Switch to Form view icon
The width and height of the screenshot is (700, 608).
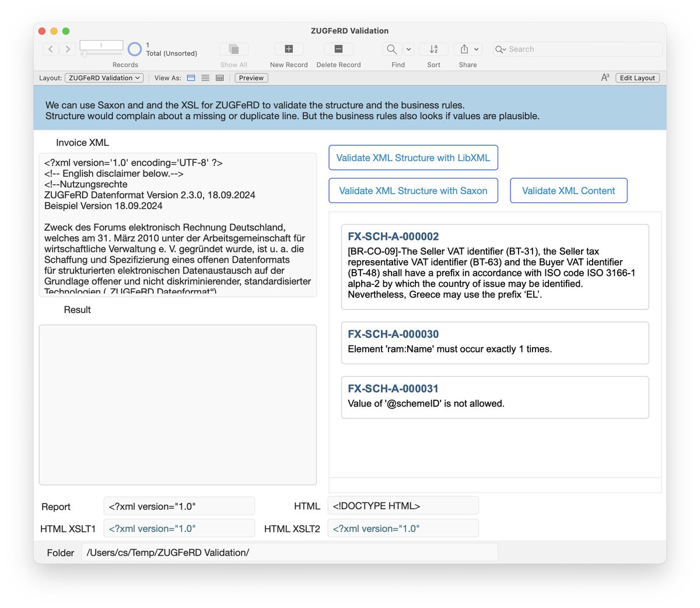(191, 78)
